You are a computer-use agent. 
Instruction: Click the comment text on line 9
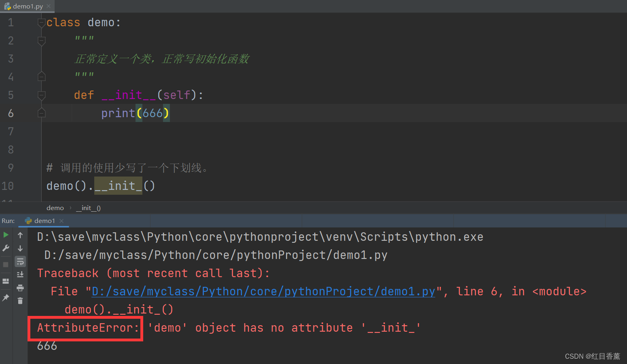tap(127, 168)
